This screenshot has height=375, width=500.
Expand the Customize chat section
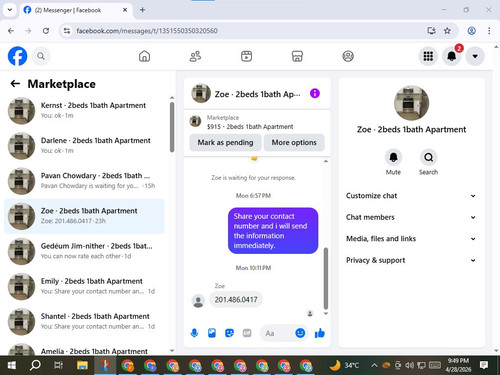click(411, 196)
